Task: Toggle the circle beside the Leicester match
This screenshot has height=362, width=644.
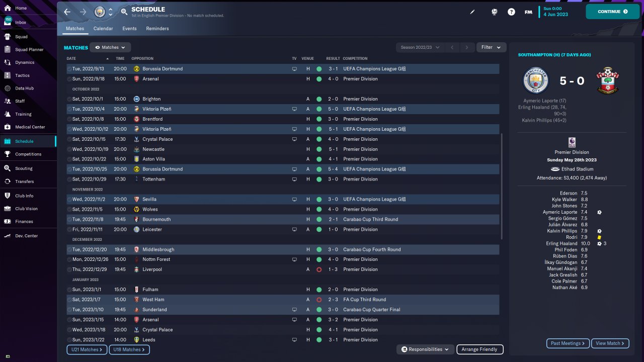Action: pyautogui.click(x=69, y=230)
